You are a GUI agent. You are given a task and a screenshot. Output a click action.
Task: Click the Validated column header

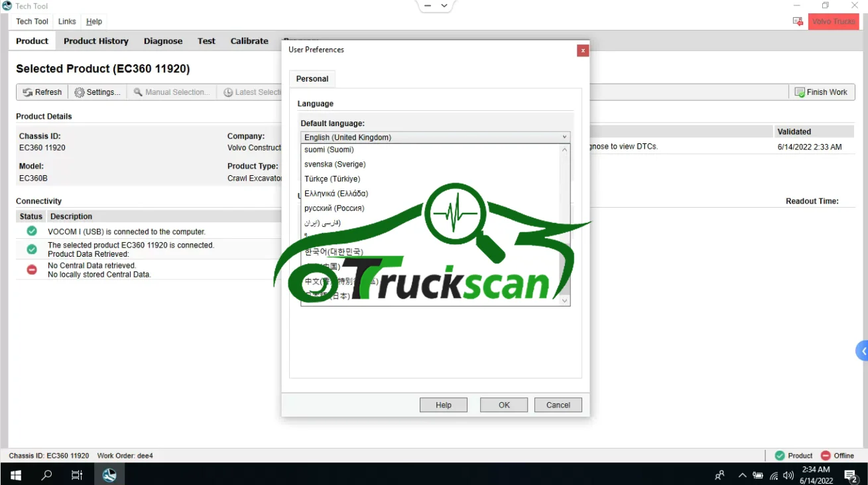(814, 131)
